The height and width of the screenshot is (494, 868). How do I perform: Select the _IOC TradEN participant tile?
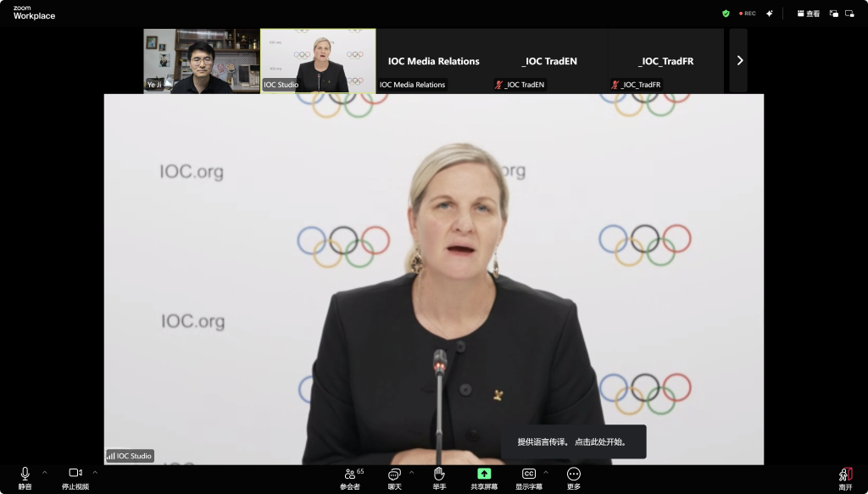click(549, 60)
